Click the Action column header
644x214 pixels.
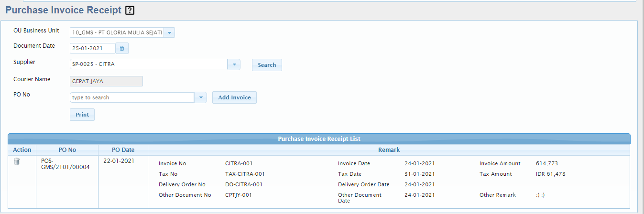[x=22, y=150]
